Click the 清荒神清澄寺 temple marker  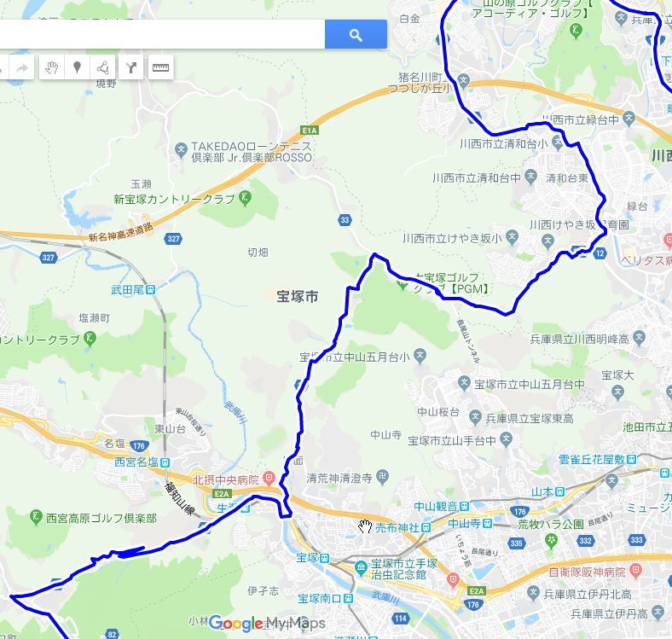[382, 475]
